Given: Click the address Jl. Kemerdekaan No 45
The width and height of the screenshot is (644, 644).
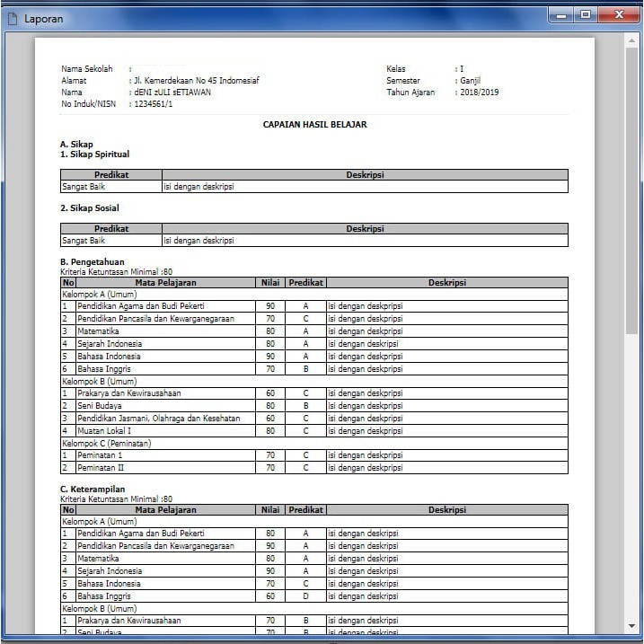Looking at the screenshot, I should [197, 81].
